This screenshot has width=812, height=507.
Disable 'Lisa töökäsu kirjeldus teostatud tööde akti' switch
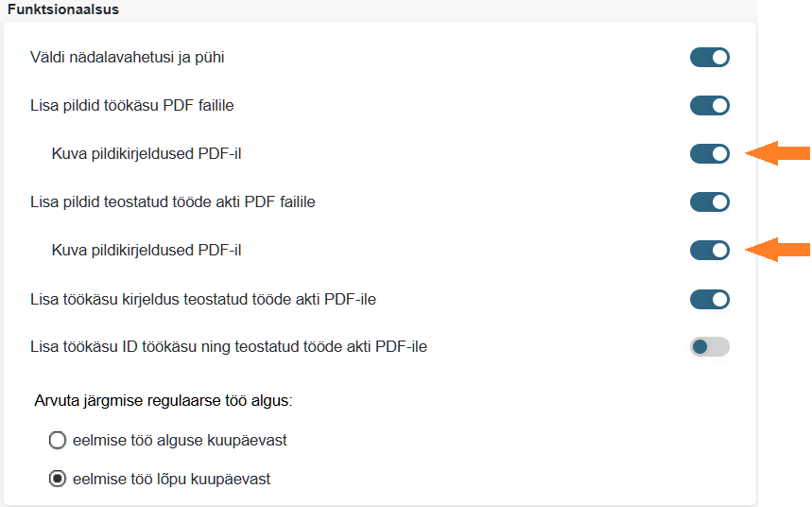pos(709,299)
